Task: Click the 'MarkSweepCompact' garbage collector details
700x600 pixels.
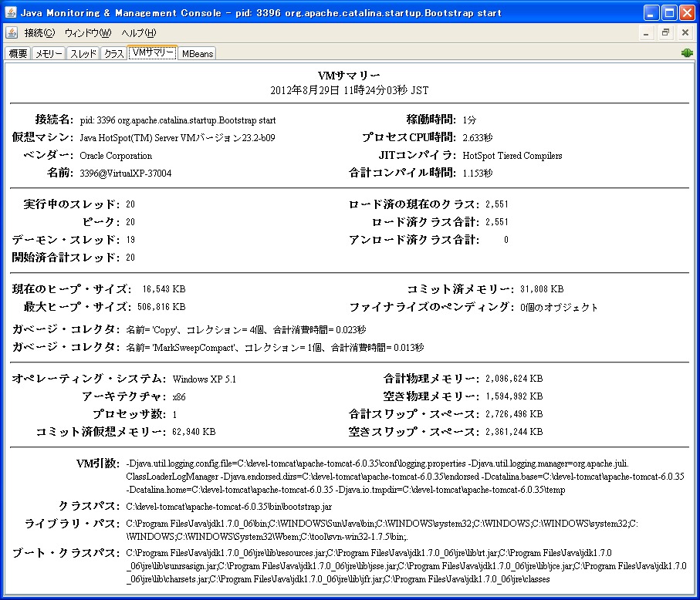Action: click(275, 348)
